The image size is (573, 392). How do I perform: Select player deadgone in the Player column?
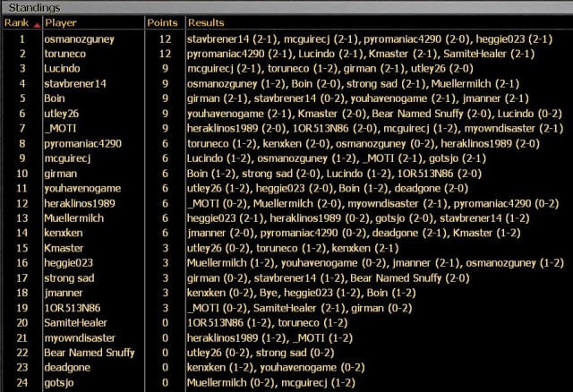67,368
